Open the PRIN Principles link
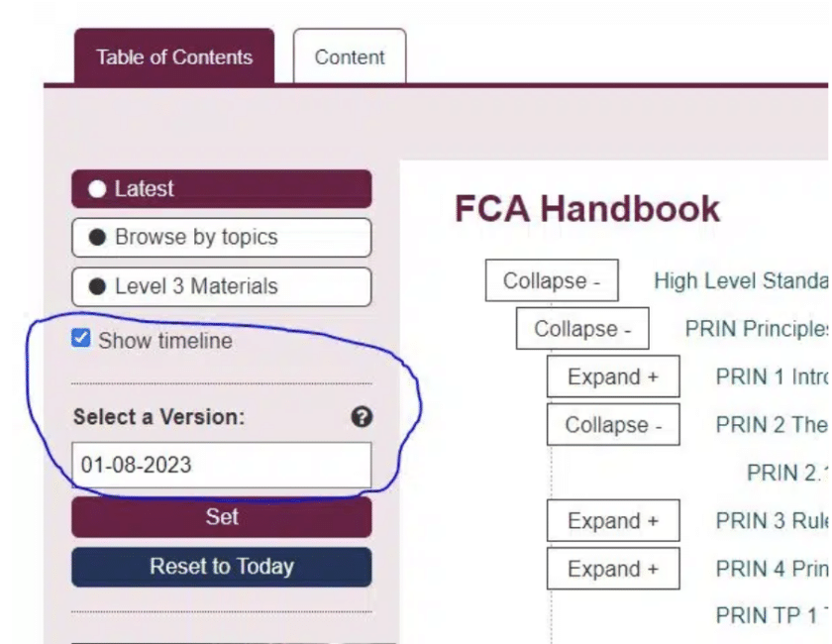Screen dimensions: 832x644 pyautogui.click(x=756, y=329)
